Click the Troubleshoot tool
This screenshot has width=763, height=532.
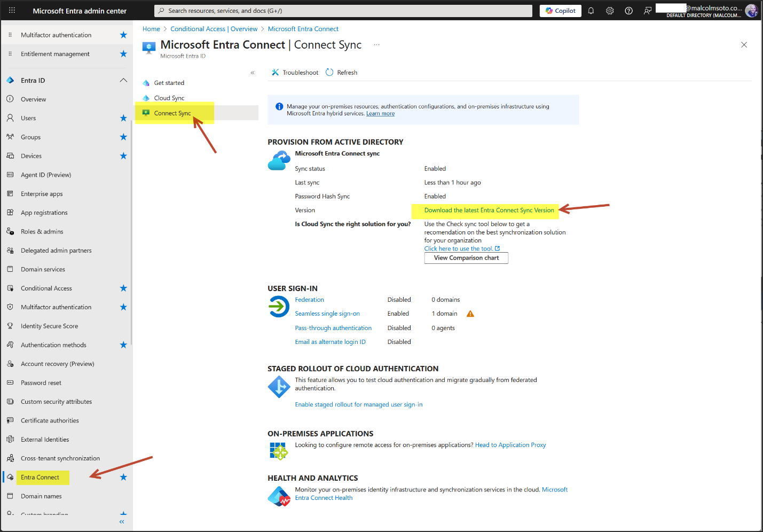(295, 73)
